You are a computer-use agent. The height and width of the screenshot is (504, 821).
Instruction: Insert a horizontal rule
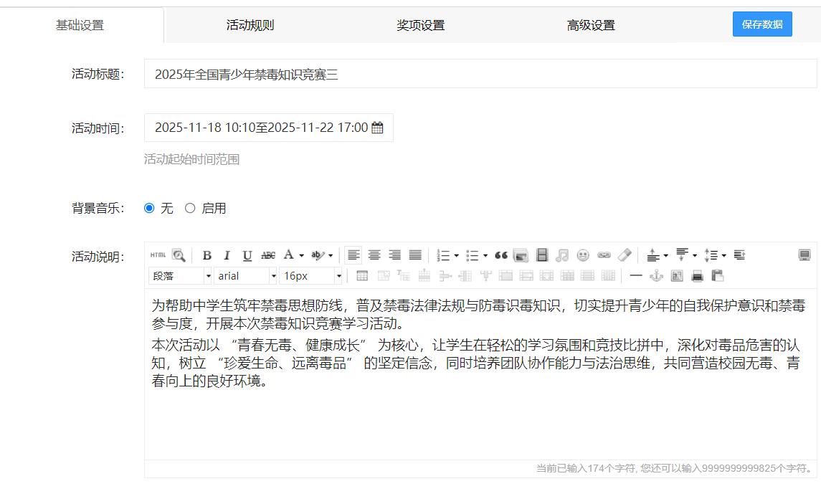click(636, 277)
